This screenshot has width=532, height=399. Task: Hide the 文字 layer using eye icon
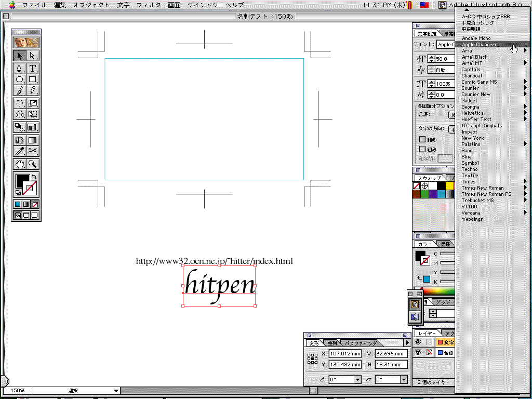[417, 342]
